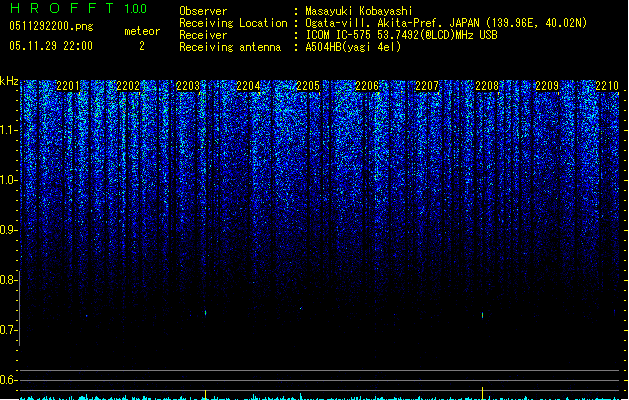Click the 2204 time marker

248,86
